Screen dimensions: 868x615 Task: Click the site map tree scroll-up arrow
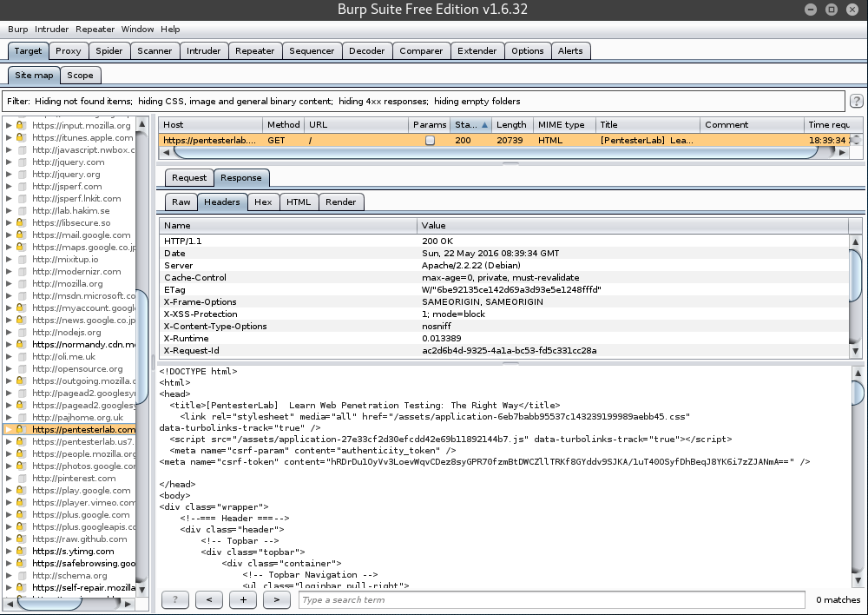[x=141, y=124]
